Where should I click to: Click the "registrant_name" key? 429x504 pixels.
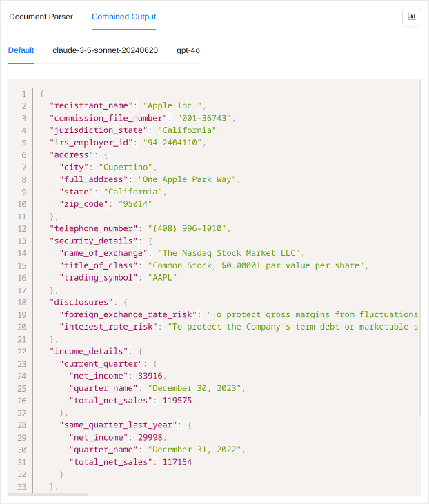pyautogui.click(x=91, y=105)
